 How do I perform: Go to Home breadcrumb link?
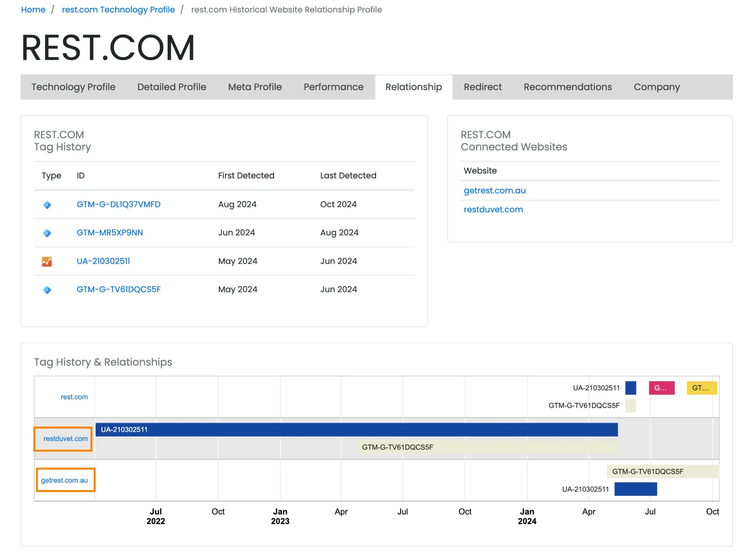pos(33,9)
